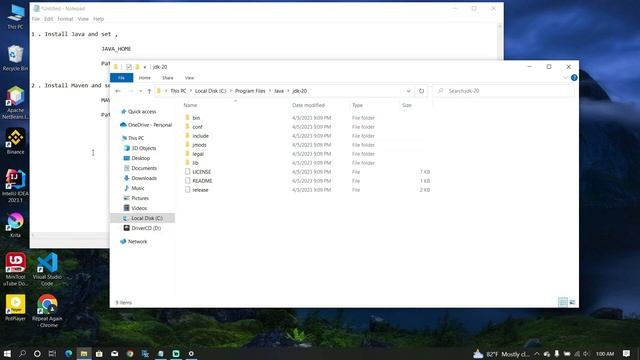Viewport: 640px width, 360px height.
Task: Click the Notepad vertical scrollbar
Action: coord(500,42)
